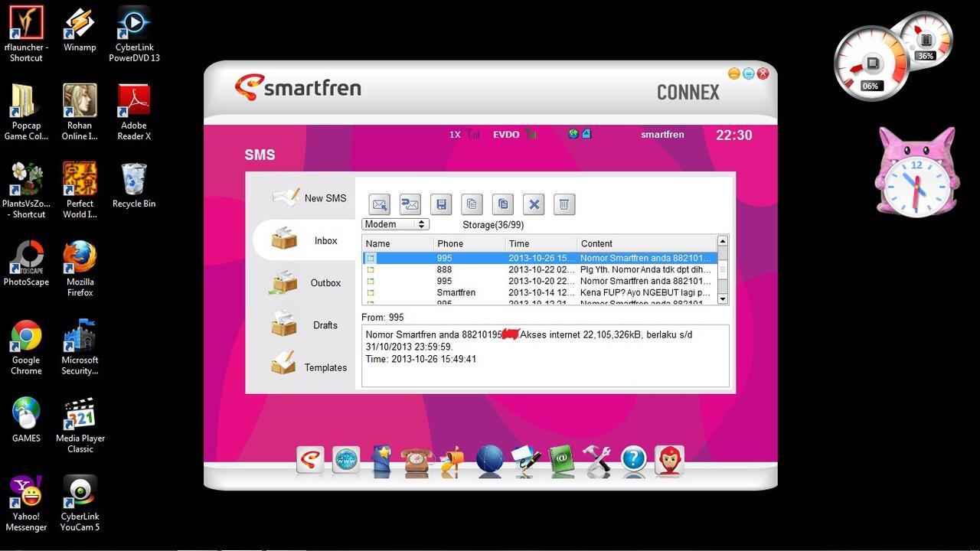Click the second copy-to icon beside the X
Screen dimensions: 980x551
click(x=503, y=204)
